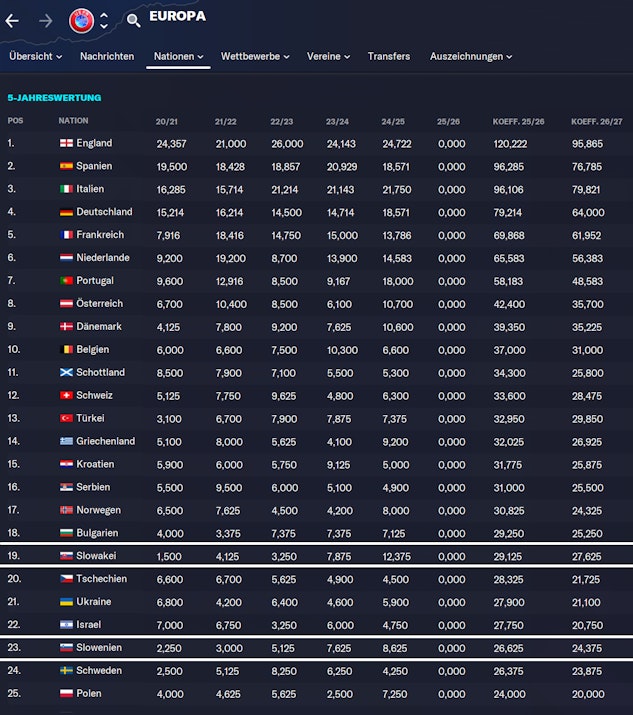Click the forward navigation arrow
The width and height of the screenshot is (633, 715).
coord(45,20)
